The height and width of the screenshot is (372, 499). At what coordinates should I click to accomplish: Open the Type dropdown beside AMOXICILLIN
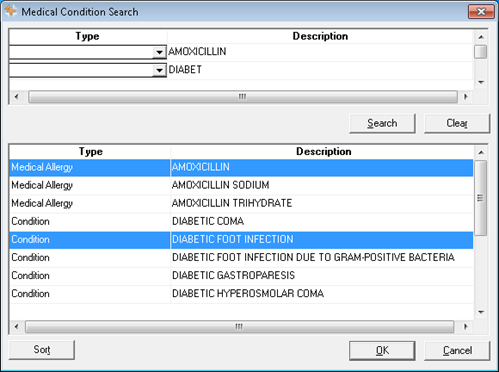159,52
